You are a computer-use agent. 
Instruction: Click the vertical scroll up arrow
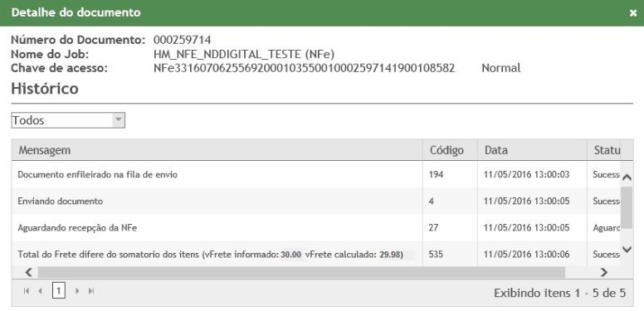627,177
